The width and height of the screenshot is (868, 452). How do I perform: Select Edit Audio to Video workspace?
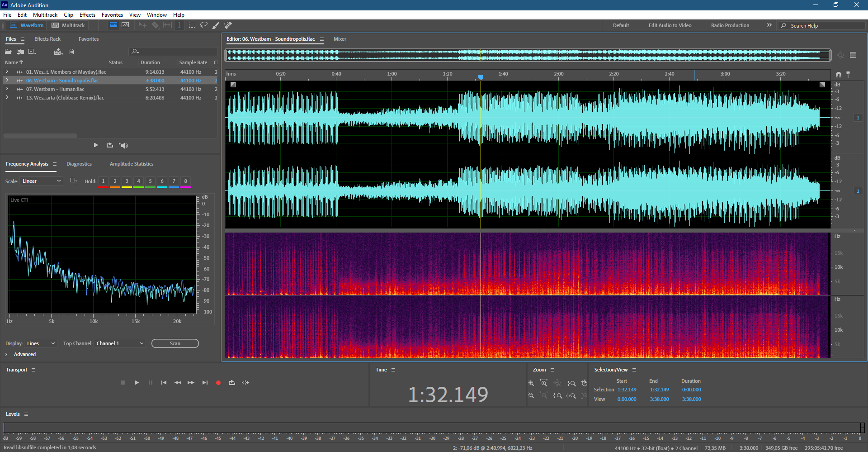click(x=670, y=25)
